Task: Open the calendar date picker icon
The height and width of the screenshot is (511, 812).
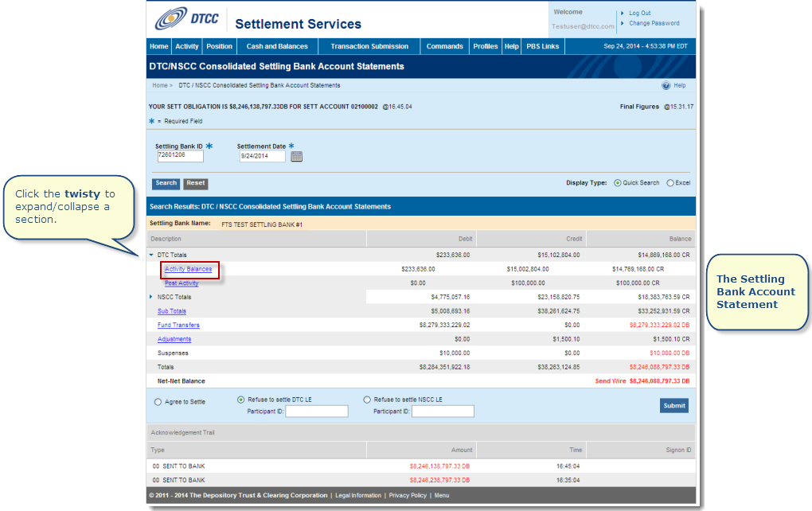Action: point(297,157)
